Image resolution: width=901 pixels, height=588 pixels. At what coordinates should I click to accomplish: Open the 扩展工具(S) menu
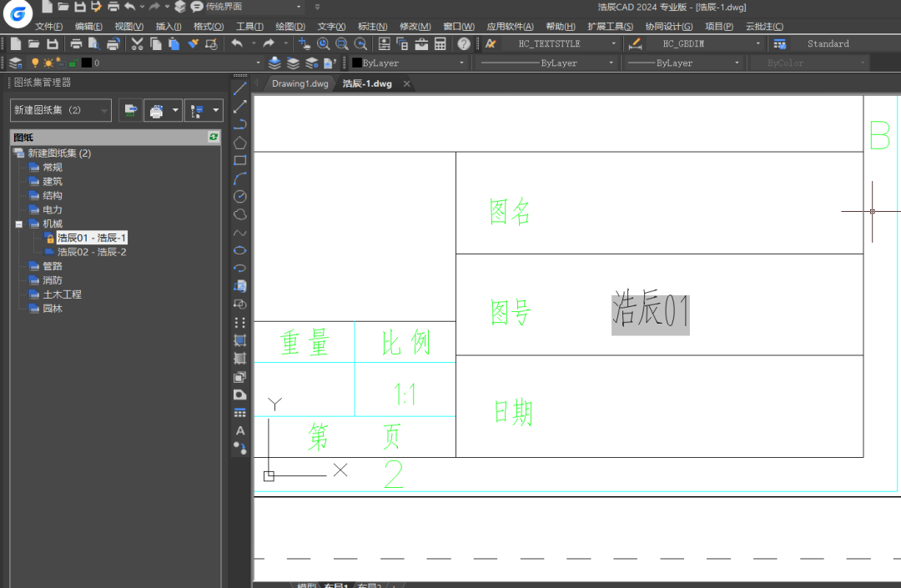tap(610, 27)
